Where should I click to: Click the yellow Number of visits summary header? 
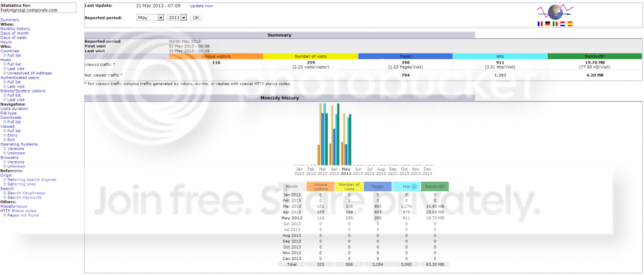tap(311, 56)
